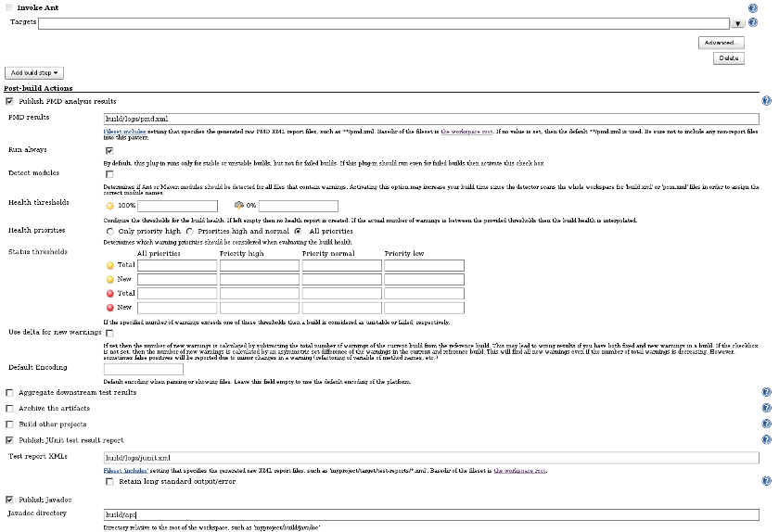This screenshot has height=532, width=779.
Task: Select Priorities high and normal radio button
Action: pyautogui.click(x=190, y=232)
